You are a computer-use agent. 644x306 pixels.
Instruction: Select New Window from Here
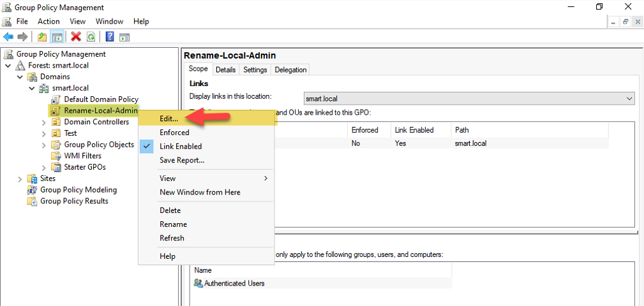click(x=206, y=193)
